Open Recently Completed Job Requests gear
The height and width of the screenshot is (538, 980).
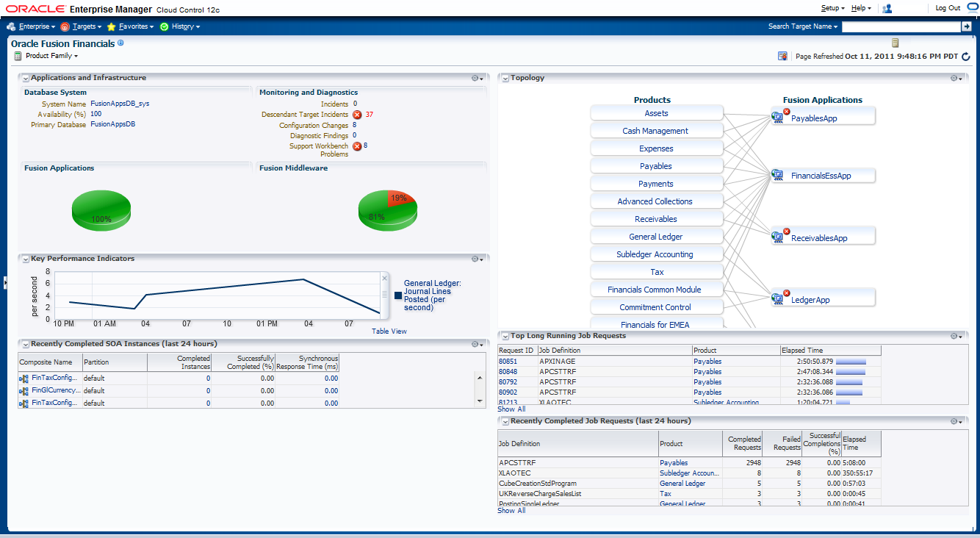tap(956, 421)
